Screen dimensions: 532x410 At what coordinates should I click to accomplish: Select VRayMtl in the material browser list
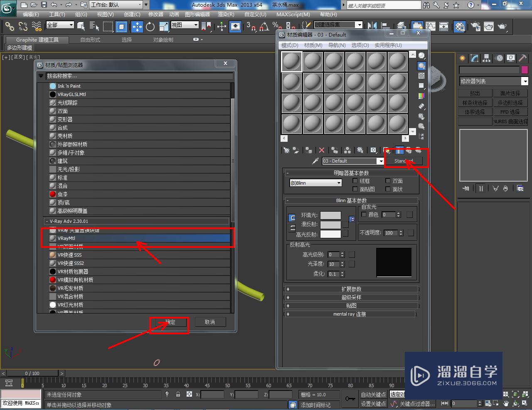pyautogui.click(x=139, y=238)
